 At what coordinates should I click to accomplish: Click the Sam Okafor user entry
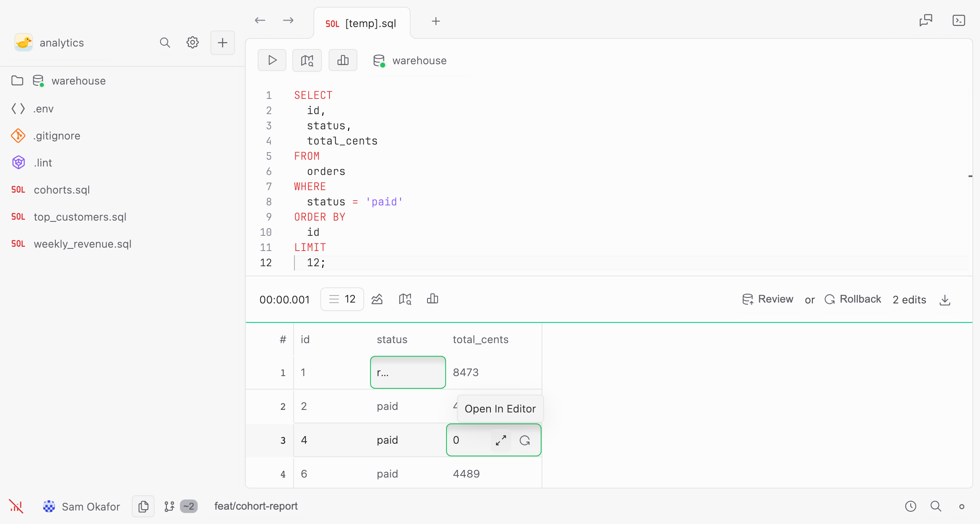[x=82, y=506]
